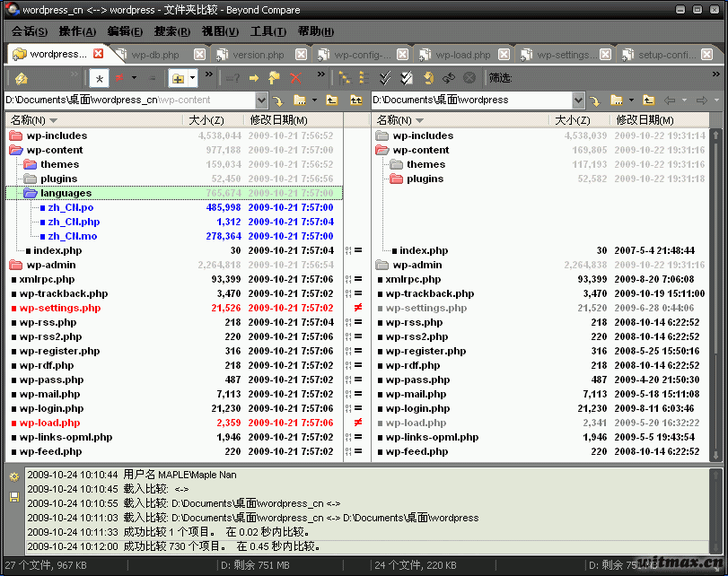Sort right pane by 大小(Z) column
Screen dimensions: 728x576
pyautogui.click(x=579, y=120)
